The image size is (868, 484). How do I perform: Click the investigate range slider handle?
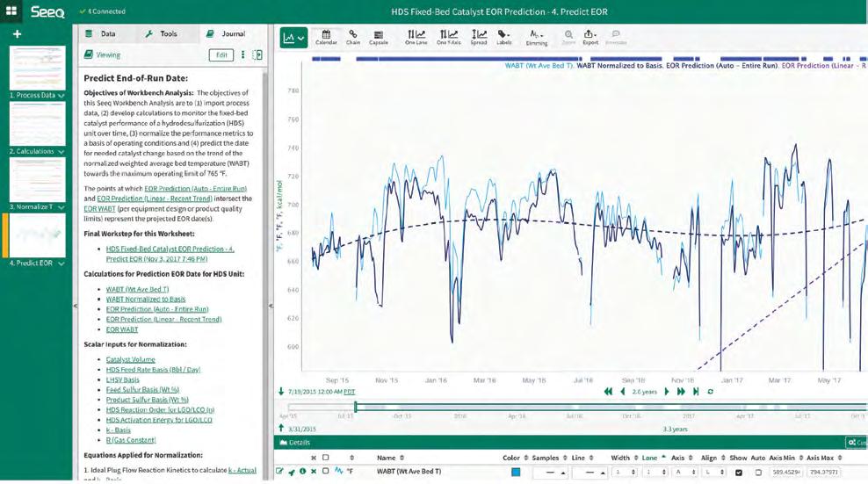click(356, 407)
